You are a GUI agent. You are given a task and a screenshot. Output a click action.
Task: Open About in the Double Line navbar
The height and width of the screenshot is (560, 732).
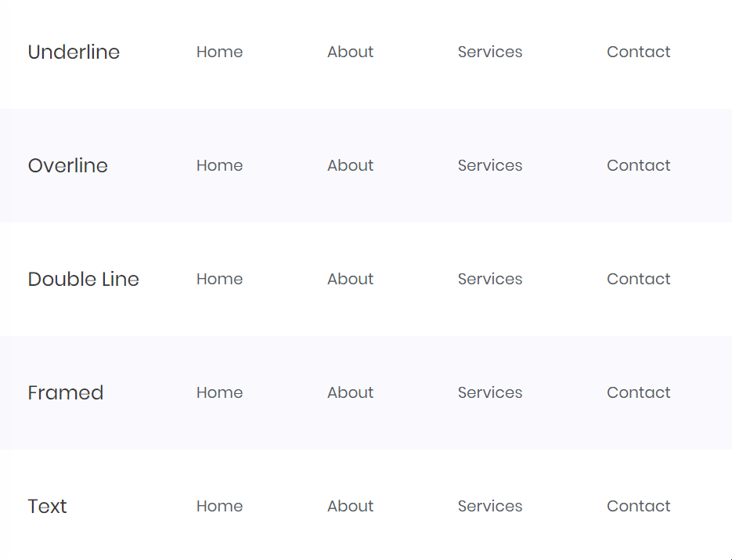(x=350, y=279)
